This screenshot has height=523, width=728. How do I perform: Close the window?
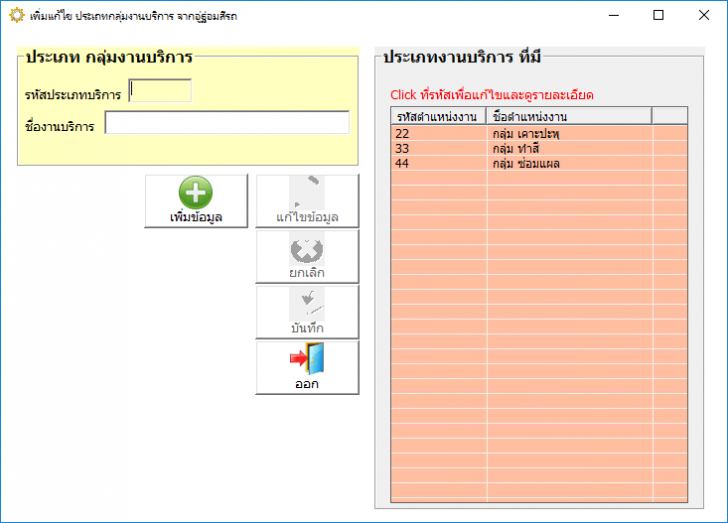[703, 15]
